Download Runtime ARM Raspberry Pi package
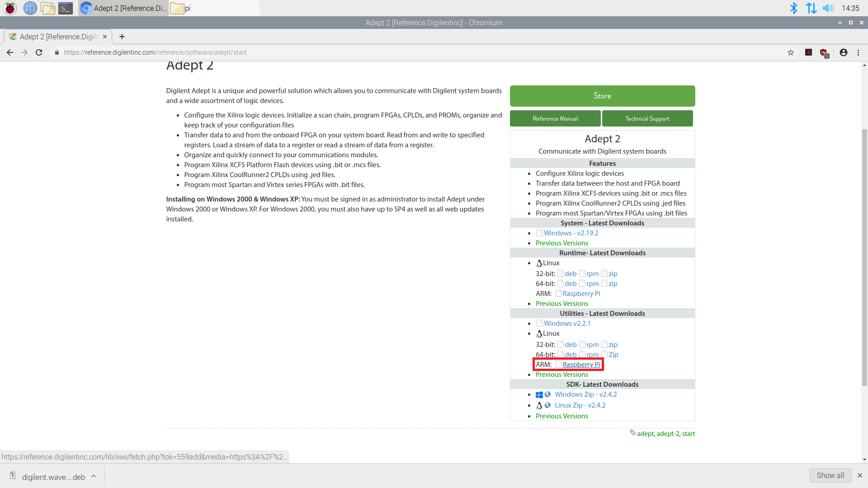868x488 pixels. [581, 294]
